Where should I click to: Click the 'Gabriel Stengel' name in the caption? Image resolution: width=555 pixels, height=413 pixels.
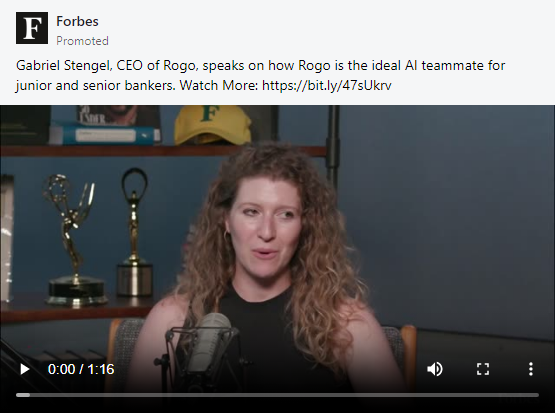[64, 65]
